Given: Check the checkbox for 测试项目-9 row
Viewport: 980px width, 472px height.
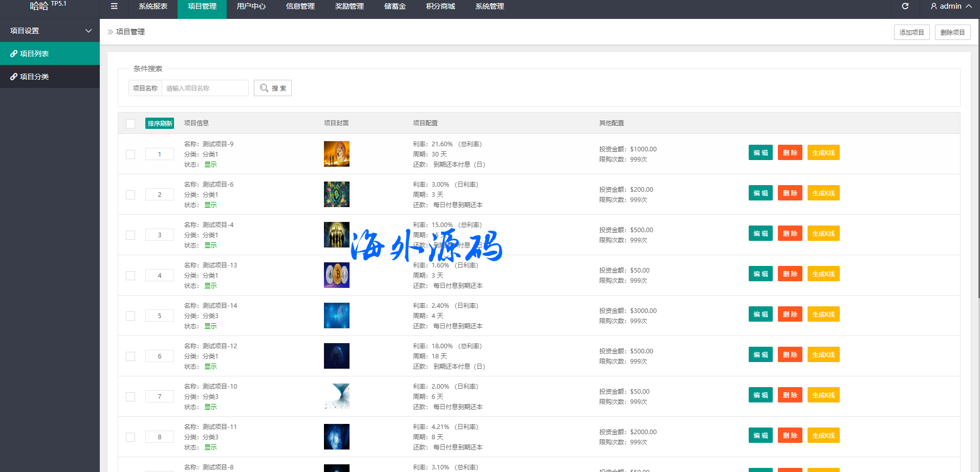Looking at the screenshot, I should (x=130, y=154).
